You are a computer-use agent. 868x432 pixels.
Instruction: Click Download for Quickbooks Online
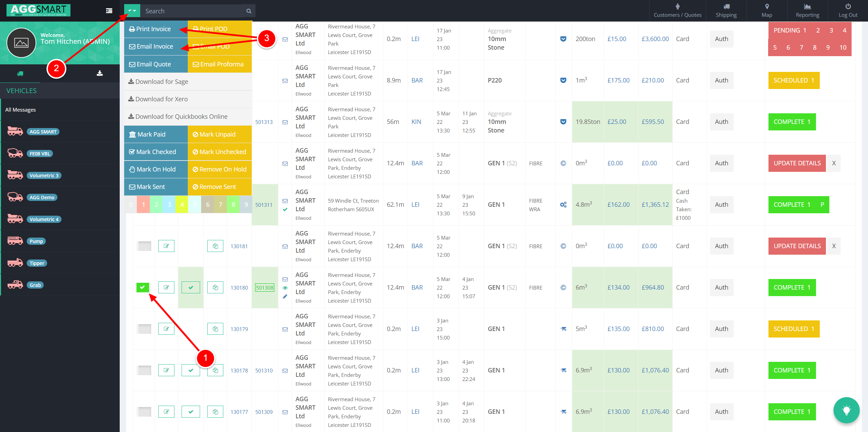pyautogui.click(x=188, y=116)
